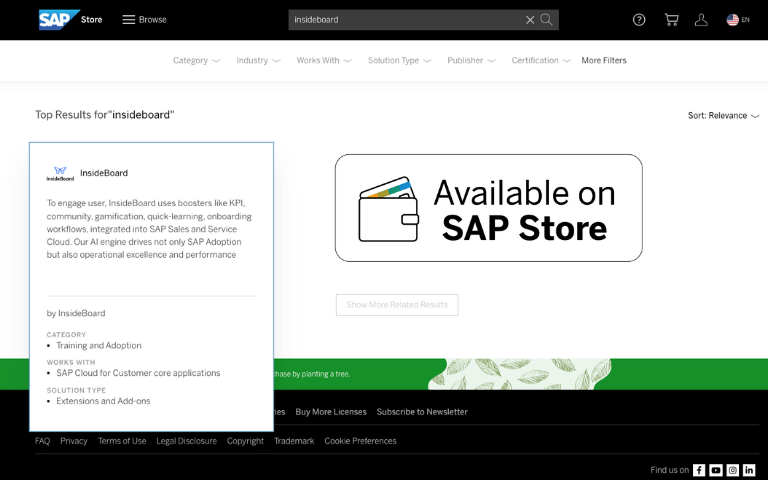
Task: Open the Instagram social icon
Action: point(732,470)
